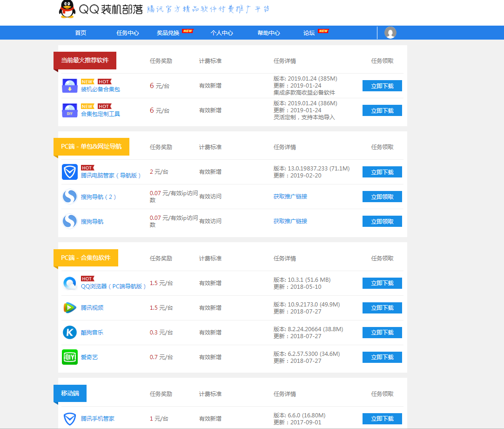Open 获取推广链接 in last 搜狗导航 row
The width and height of the screenshot is (504, 429).
coord(290,221)
